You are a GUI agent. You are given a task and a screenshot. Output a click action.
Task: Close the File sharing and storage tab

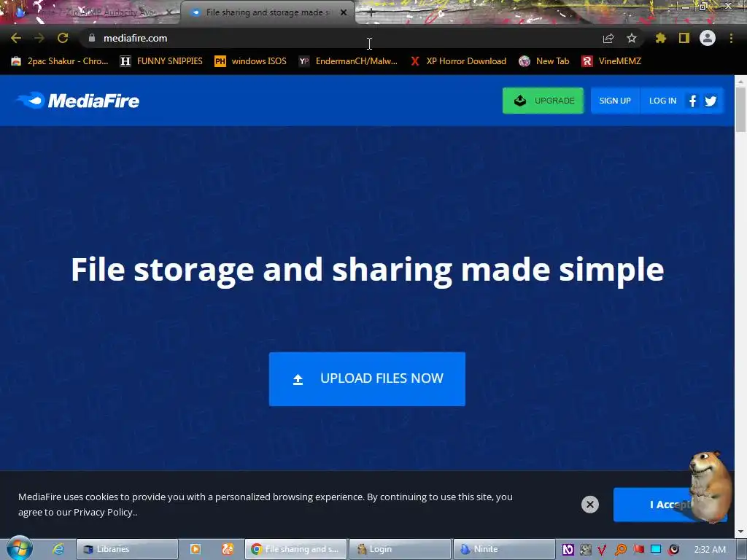344,12
